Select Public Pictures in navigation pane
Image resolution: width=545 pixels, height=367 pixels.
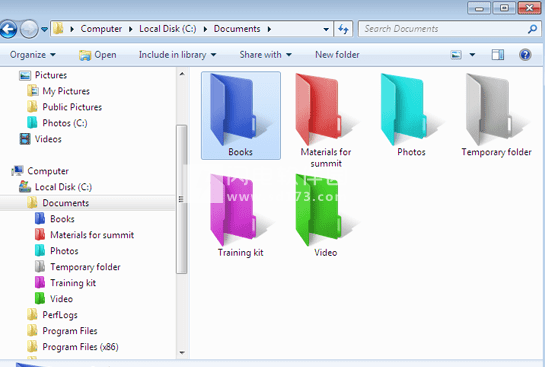(x=72, y=107)
